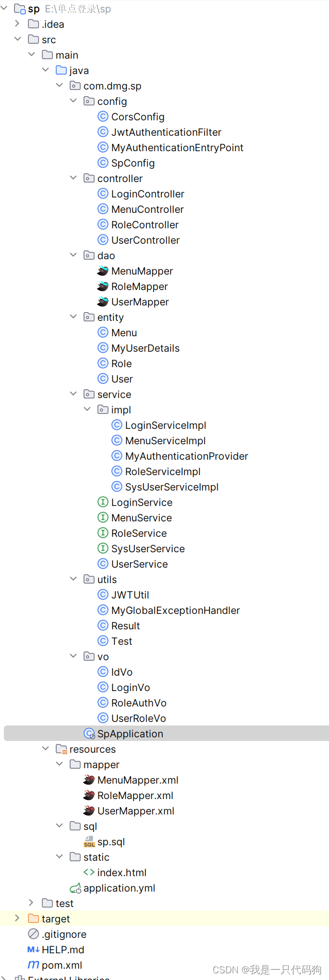Screen dimensions: 329x980
Task: Open the application.yml Spring config icon
Action: [x=76, y=888]
